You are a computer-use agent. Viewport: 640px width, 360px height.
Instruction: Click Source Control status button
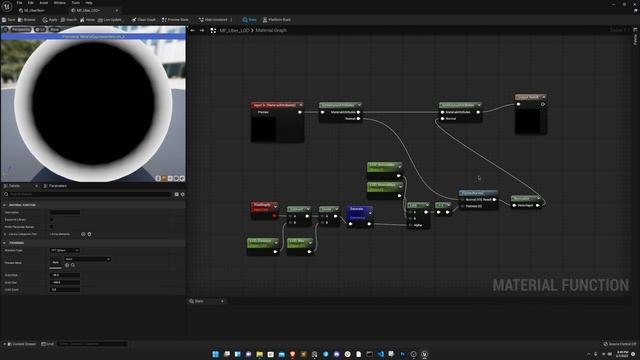coord(620,344)
